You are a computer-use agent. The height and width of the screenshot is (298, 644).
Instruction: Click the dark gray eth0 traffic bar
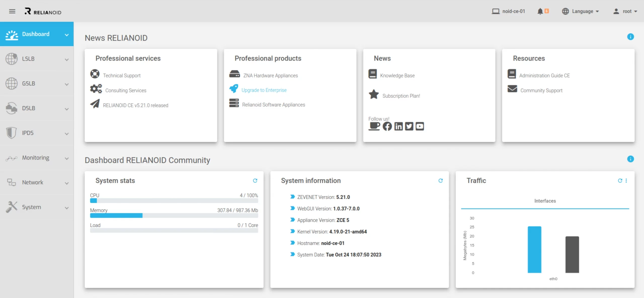point(572,254)
